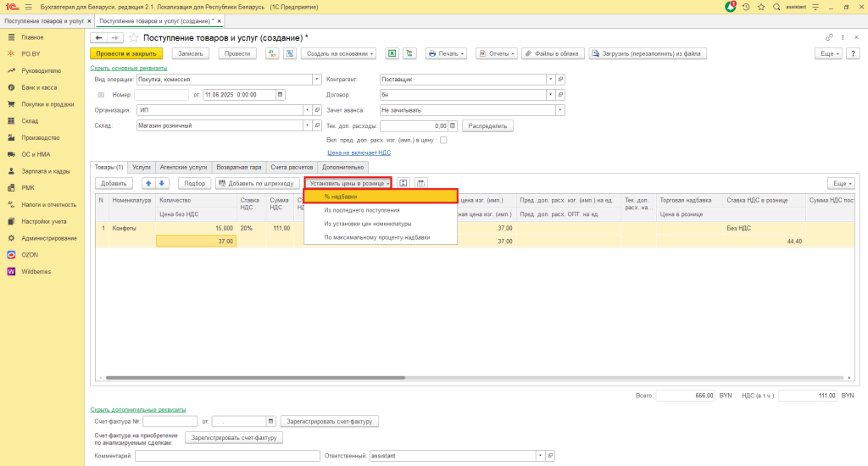868x466 pixels.
Task: Click the icon right of Excel export
Action: 409,53
